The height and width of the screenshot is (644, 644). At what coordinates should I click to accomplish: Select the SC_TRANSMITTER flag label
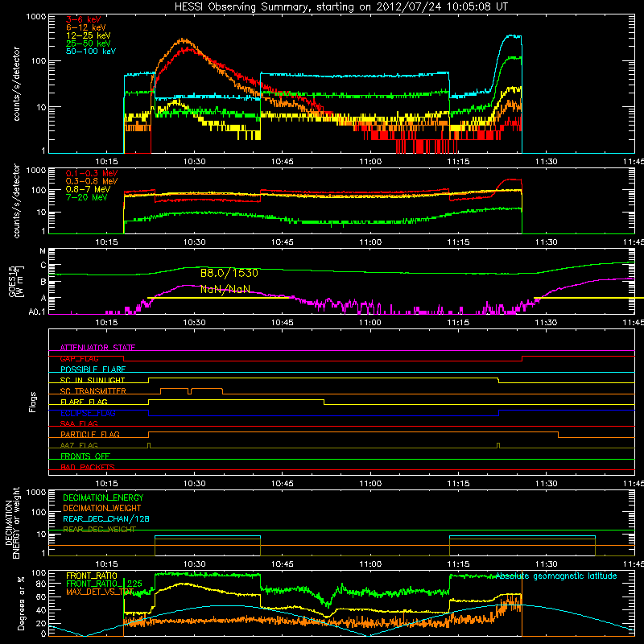(x=93, y=391)
